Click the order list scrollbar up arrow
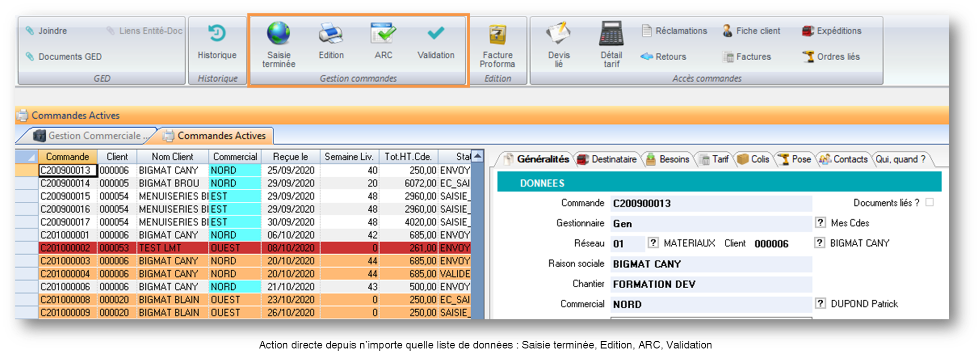The image size is (980, 359). click(477, 156)
